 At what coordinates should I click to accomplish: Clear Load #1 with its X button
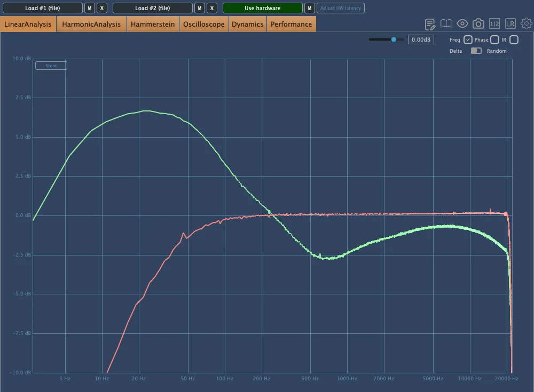pos(102,8)
